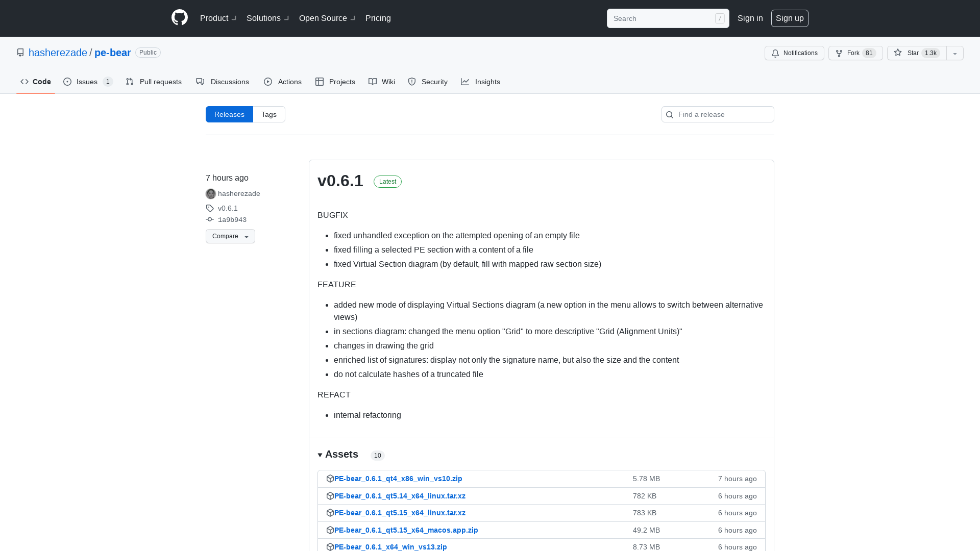Click the Insights graph icon
The height and width of the screenshot is (551, 980).
465,82
